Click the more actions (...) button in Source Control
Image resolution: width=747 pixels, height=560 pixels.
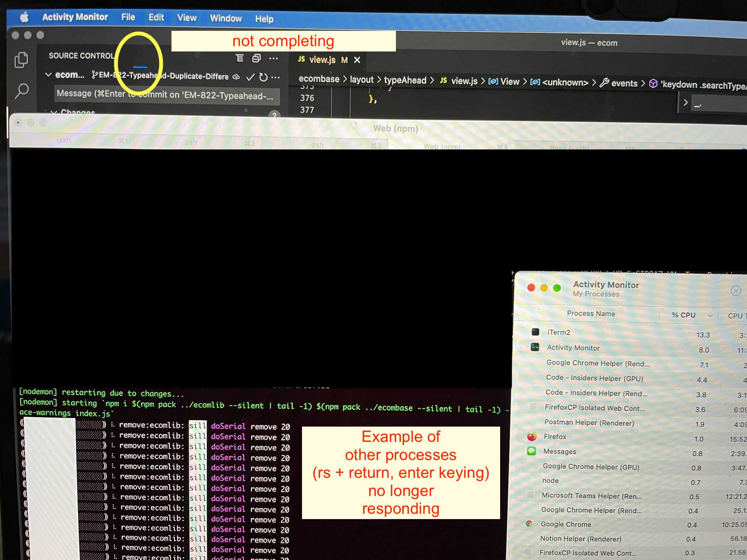[273, 58]
